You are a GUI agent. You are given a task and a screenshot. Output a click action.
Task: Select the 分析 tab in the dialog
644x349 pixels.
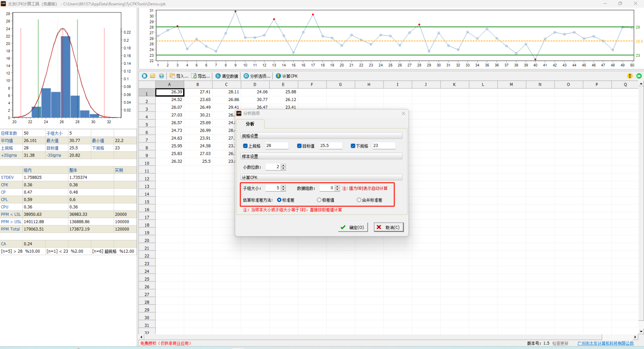point(250,124)
